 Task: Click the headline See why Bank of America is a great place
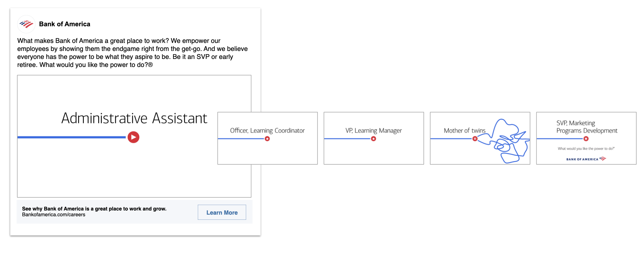point(94,209)
